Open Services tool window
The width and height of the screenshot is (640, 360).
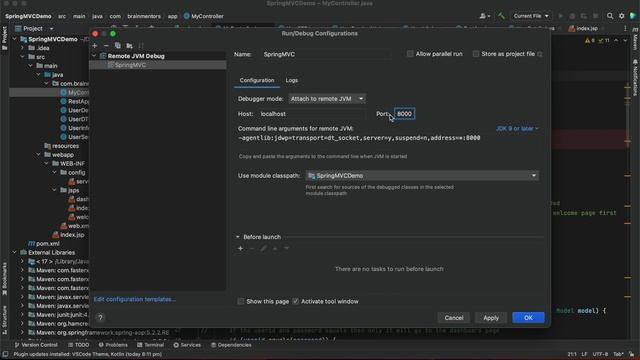pos(187,345)
